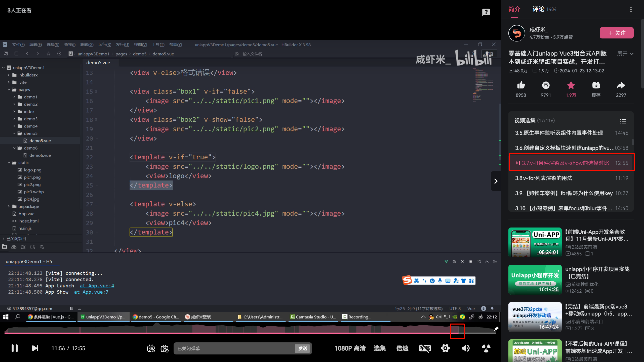Fold code at line 15 view block
The width and height of the screenshot is (644, 362).
(96, 92)
